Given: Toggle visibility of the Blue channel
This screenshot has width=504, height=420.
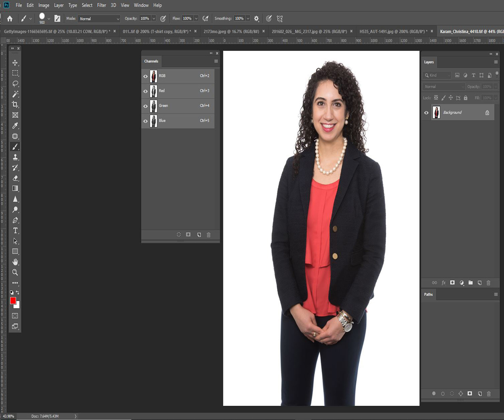Looking at the screenshot, I should pos(146,121).
